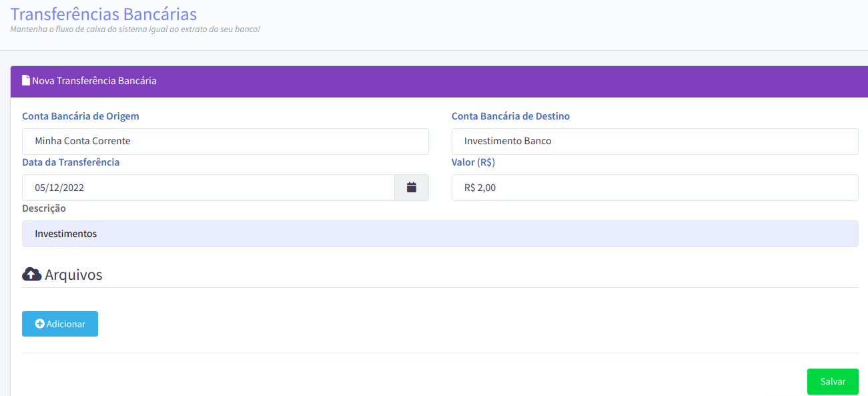This screenshot has height=396, width=868.
Task: Add a file using the Adicionar button
Action: coord(60,324)
